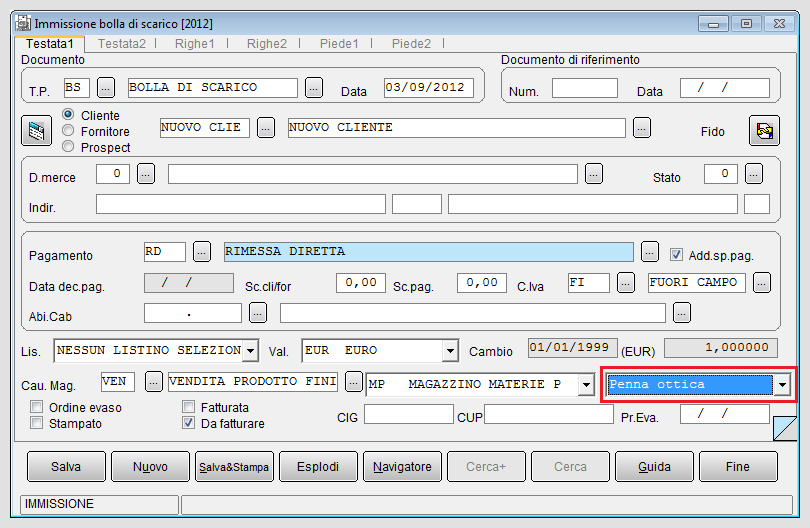
Task: Click the Sc.cli/for discount field
Action: pos(361,283)
